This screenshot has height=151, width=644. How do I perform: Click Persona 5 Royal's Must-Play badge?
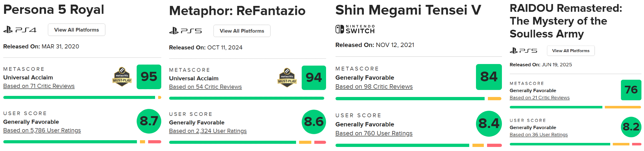point(122,77)
